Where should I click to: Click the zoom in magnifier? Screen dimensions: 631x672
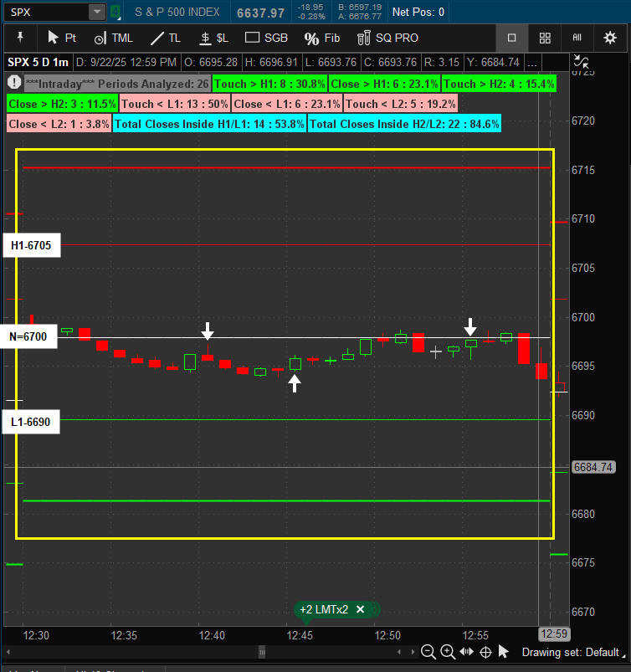click(448, 652)
